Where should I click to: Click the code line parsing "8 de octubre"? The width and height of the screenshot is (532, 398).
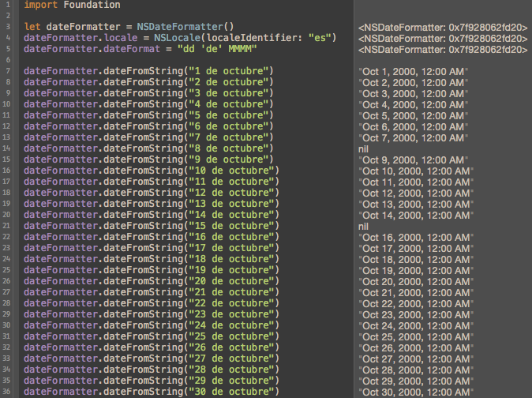[148, 148]
